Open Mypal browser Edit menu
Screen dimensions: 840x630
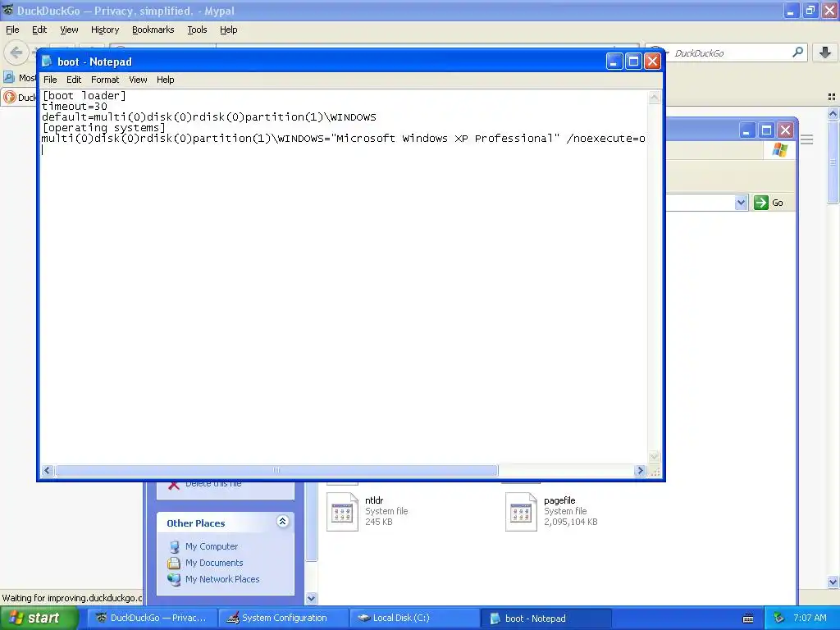pos(39,30)
